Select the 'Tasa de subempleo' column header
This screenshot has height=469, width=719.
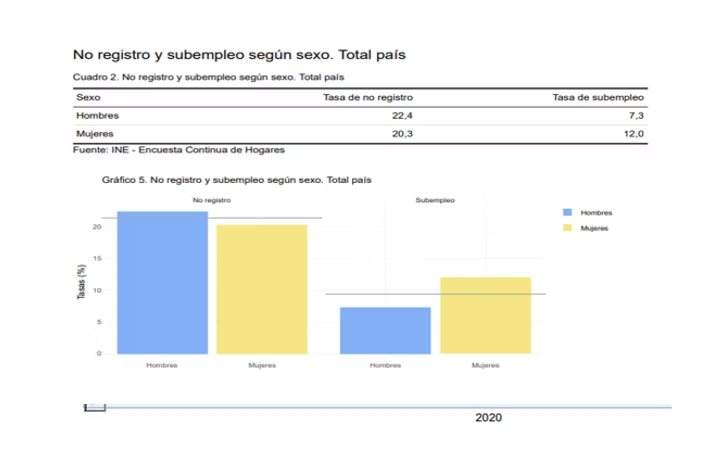tap(598, 98)
